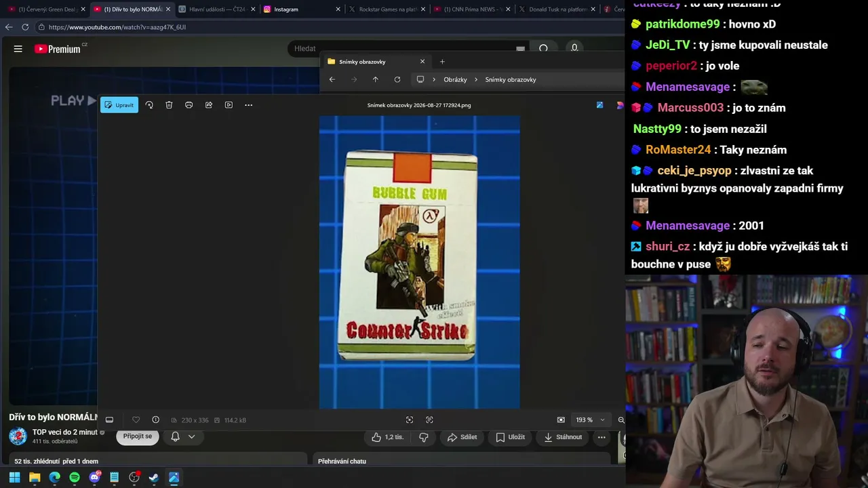The width and height of the screenshot is (868, 488).
Task: Expand chevron before Obrázky in Explorer path
Action: point(434,79)
